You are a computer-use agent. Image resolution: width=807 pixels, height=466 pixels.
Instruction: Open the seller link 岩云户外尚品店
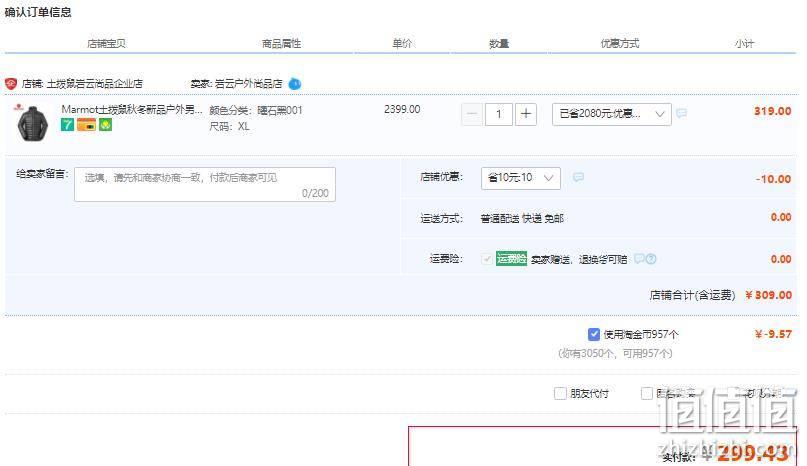(x=249, y=83)
